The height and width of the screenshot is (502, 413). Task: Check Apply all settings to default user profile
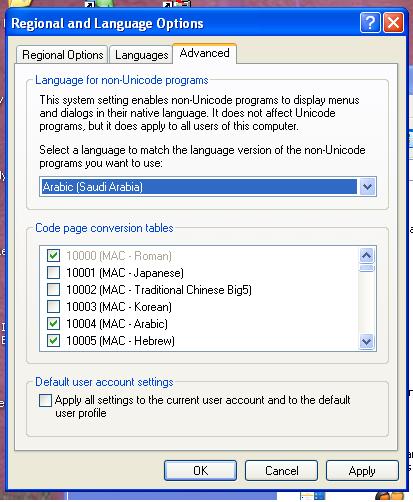[x=45, y=400]
